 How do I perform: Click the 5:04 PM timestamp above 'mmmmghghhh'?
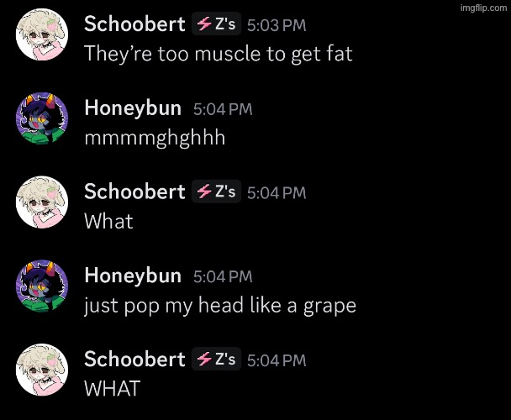point(223,109)
